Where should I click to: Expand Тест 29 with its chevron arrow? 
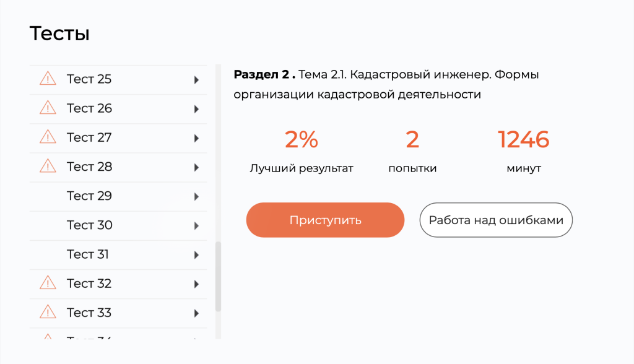point(197,196)
